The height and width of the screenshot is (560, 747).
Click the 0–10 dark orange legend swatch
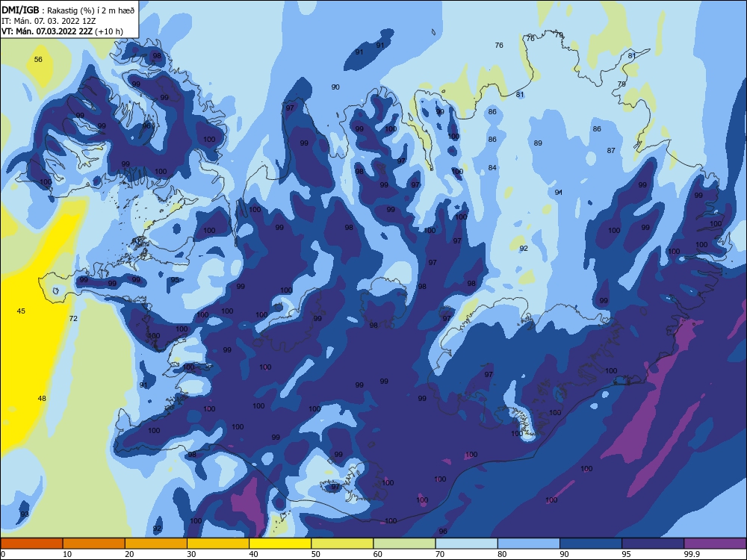(x=31, y=544)
